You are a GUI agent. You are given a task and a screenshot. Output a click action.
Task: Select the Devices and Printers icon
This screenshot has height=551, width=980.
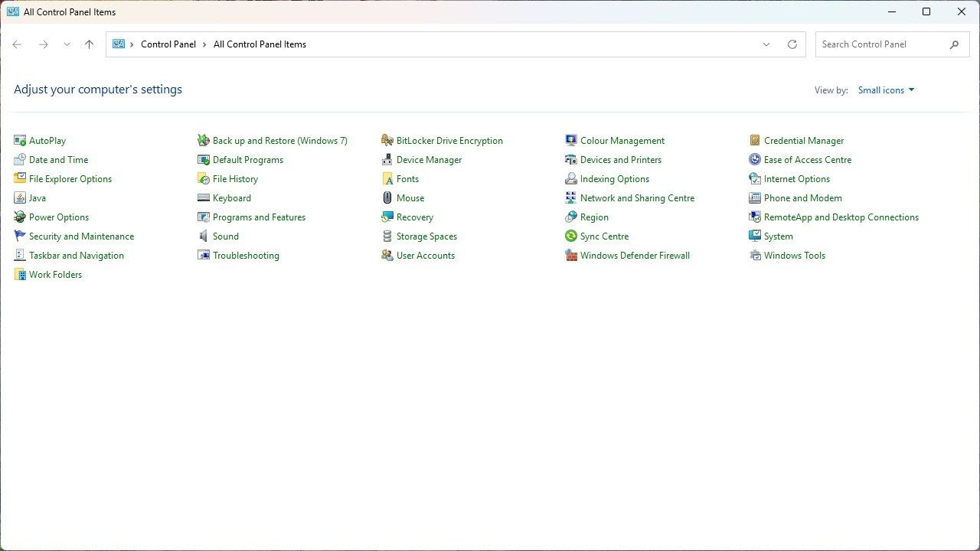pos(571,160)
